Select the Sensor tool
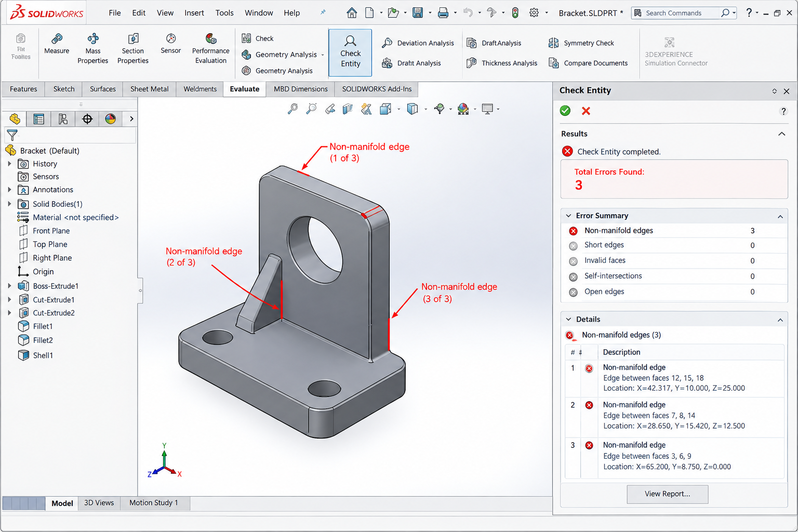This screenshot has height=532, width=798. coord(171,44)
